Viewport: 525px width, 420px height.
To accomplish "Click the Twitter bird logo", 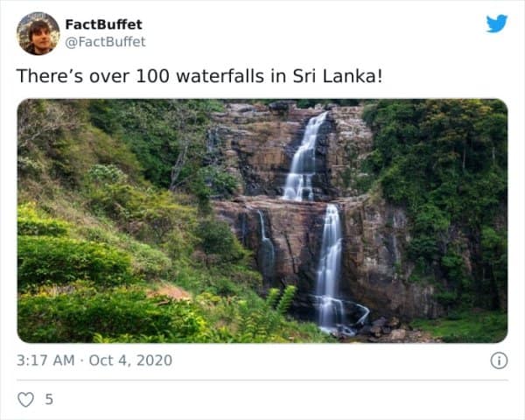I will (497, 24).
